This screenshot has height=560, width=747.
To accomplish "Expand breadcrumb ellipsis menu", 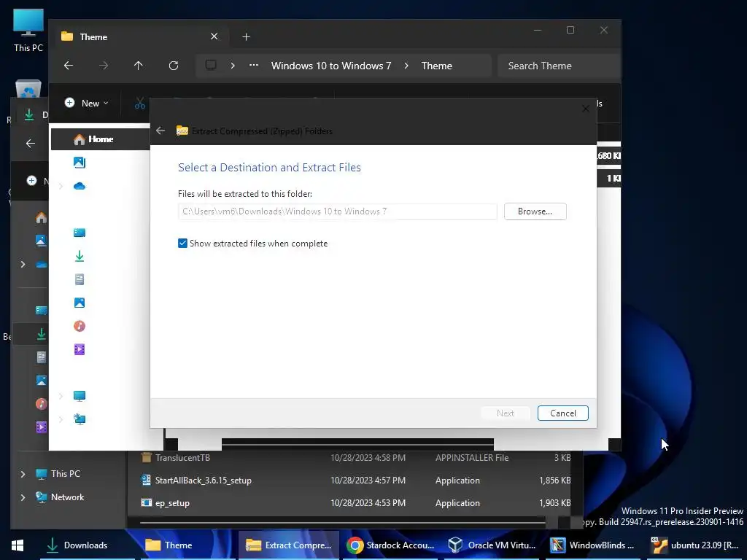I will point(254,66).
